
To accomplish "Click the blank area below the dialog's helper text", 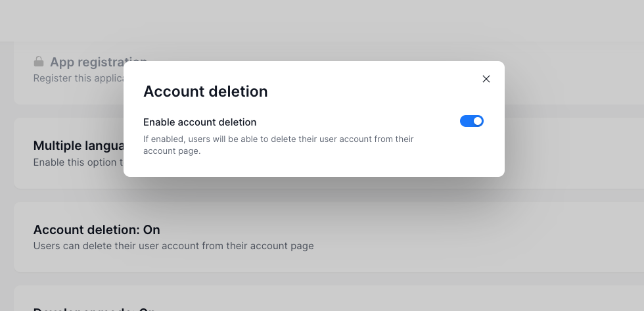I will point(314,167).
